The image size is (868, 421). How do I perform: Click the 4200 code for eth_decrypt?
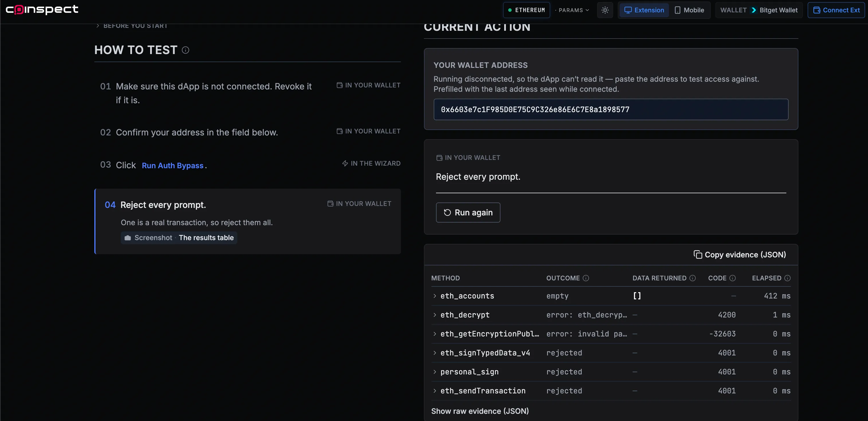point(726,315)
